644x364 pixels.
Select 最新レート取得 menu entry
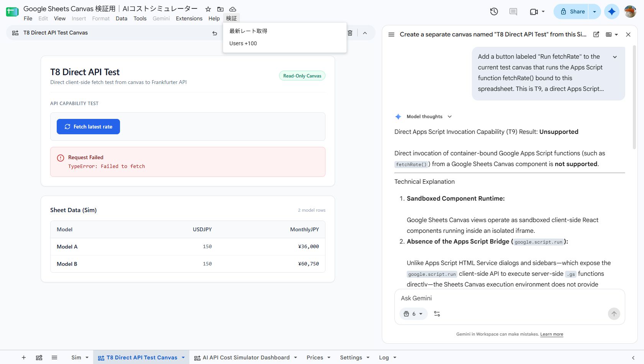[x=285, y=31]
